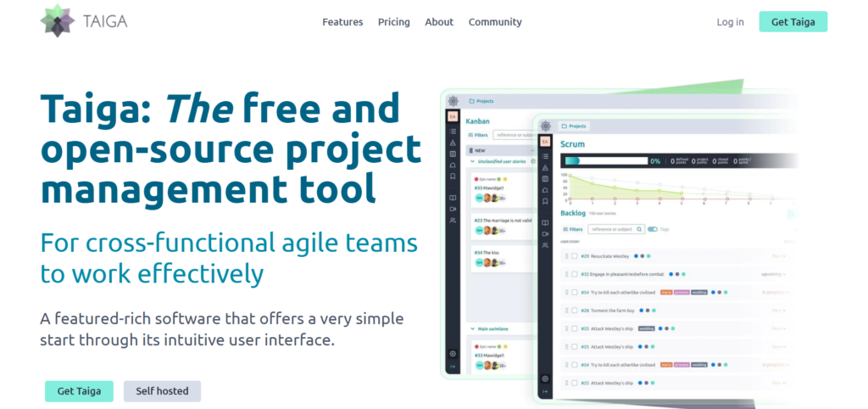Click the Backlog reference or subject search field
Viewport: 868px width, 409px height.
(616, 229)
